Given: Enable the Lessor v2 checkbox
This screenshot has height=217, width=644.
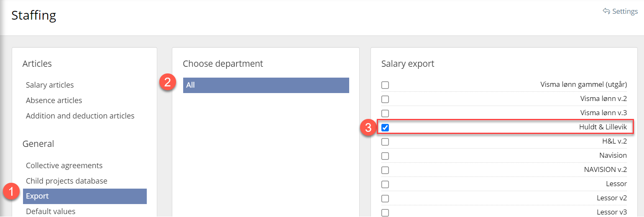Looking at the screenshot, I should (x=385, y=199).
